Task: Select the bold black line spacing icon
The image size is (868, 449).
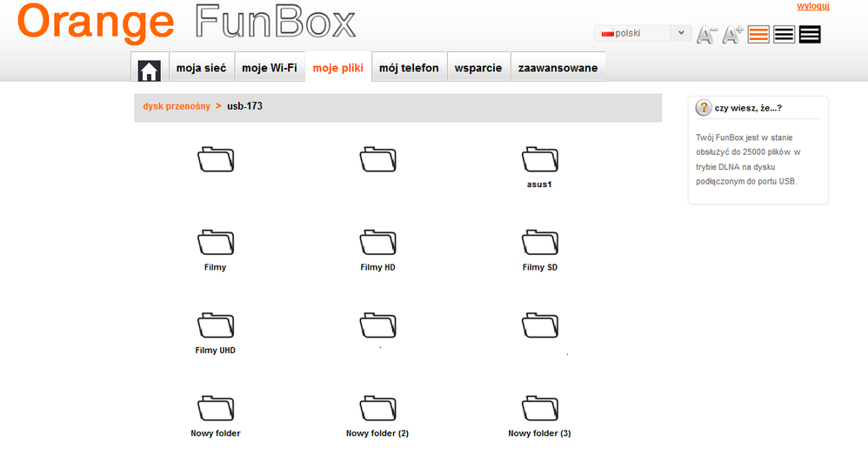Action: pos(810,35)
